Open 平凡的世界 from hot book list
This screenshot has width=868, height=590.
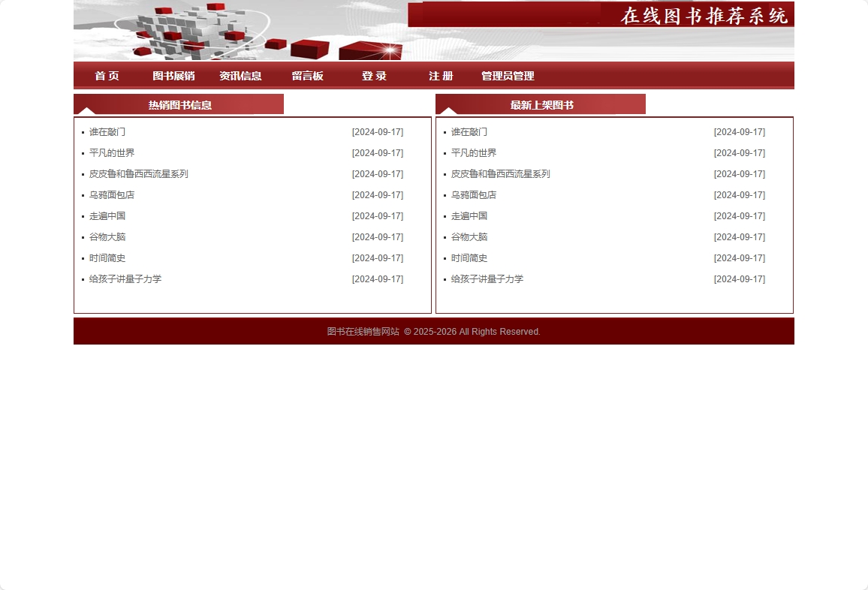click(x=111, y=152)
